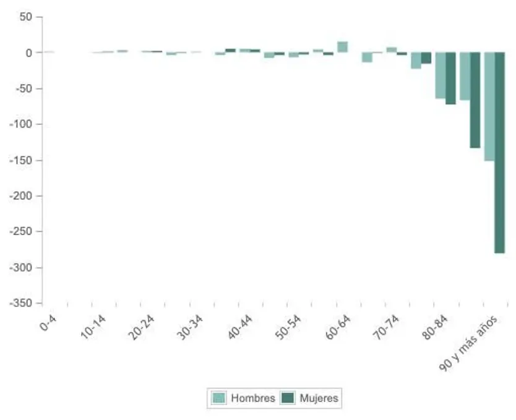Click the Mujeres bar for 75-79

(x=426, y=58)
